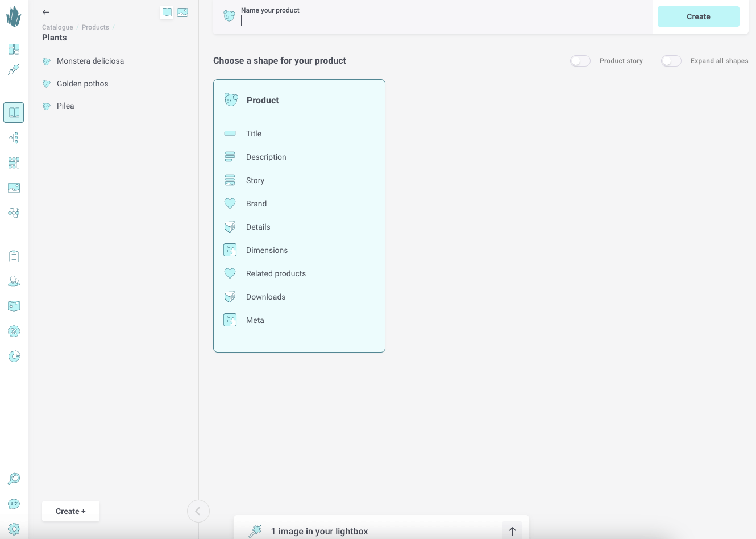Open the Create + menu
Viewport: 756px width, 539px height.
tap(70, 511)
